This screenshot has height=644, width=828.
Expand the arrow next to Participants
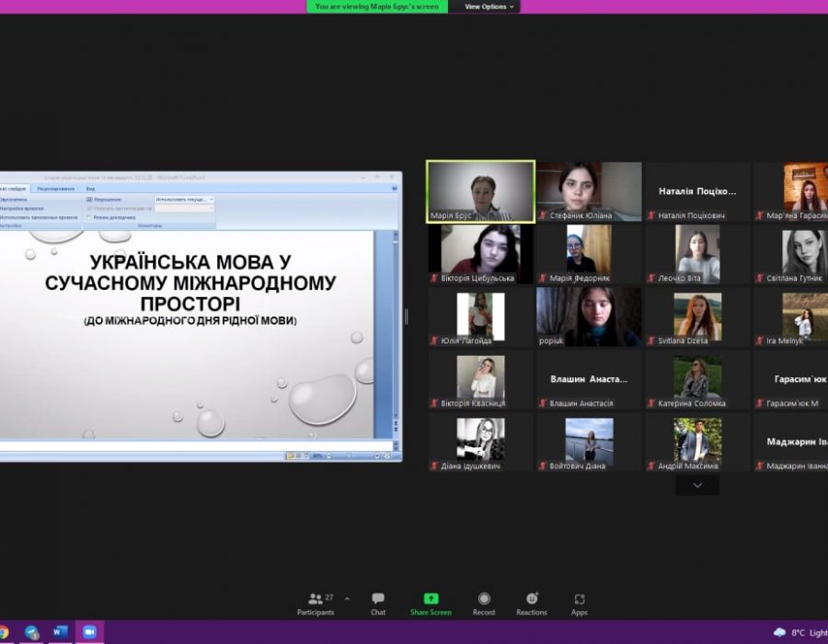coord(347,598)
